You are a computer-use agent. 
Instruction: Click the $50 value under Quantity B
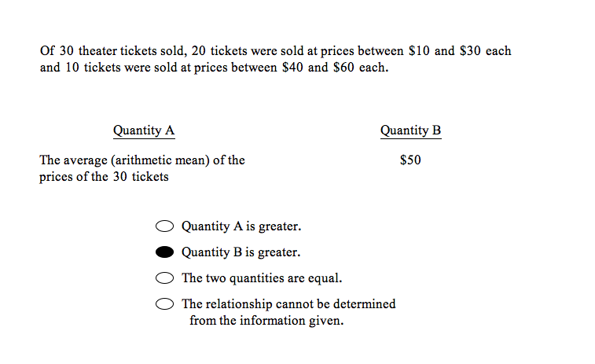coord(410,160)
